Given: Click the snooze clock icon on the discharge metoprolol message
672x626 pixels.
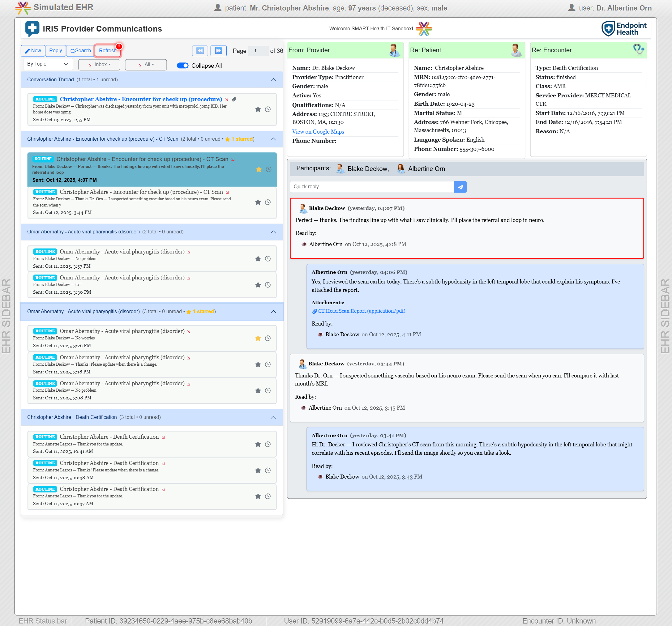Looking at the screenshot, I should [x=268, y=109].
